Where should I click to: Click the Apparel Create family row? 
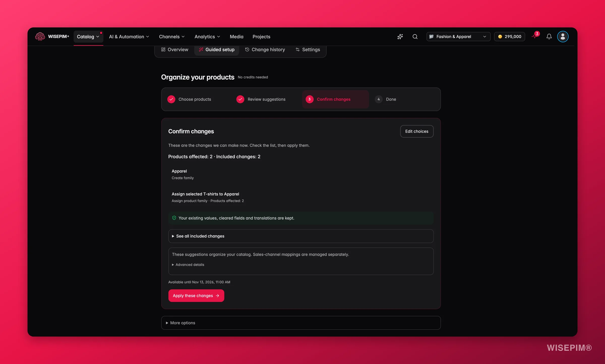click(x=301, y=174)
